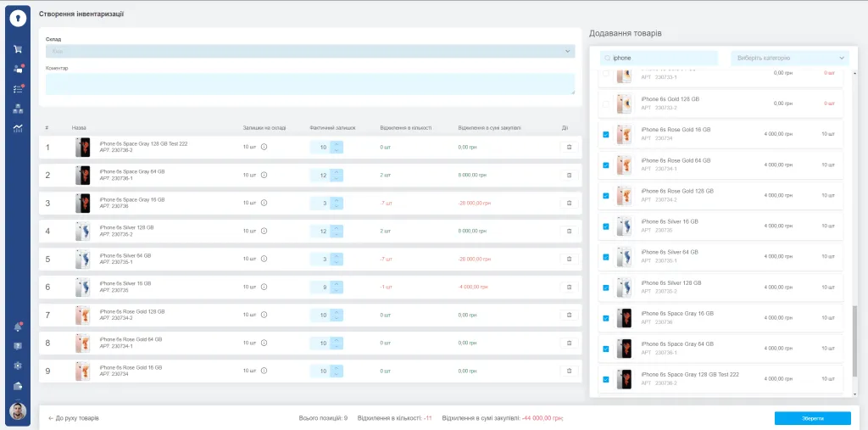The image size is (868, 430).
Task: Show stock info for iPhone 6s Space Gray 16 GB
Action: click(x=264, y=203)
